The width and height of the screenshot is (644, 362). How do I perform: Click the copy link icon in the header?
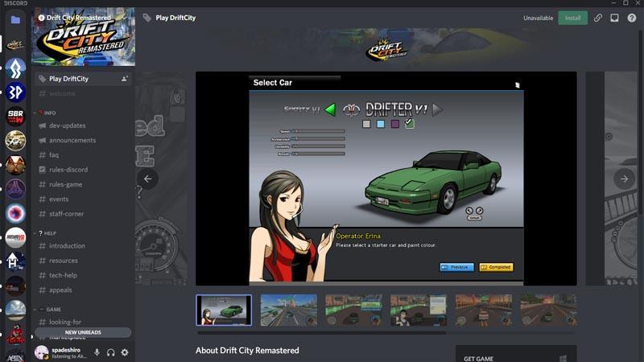[x=597, y=18]
